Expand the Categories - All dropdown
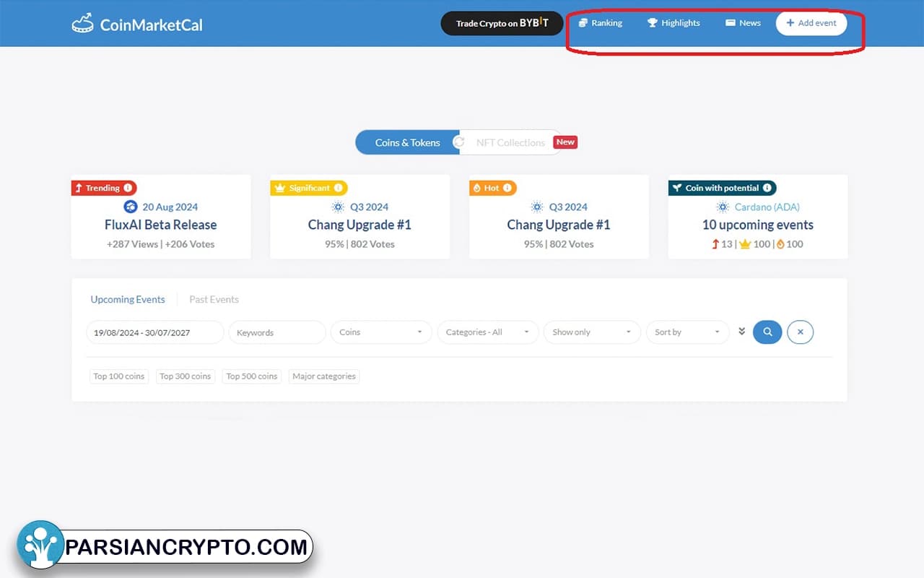Viewport: 924px width, 578px height. (487, 332)
